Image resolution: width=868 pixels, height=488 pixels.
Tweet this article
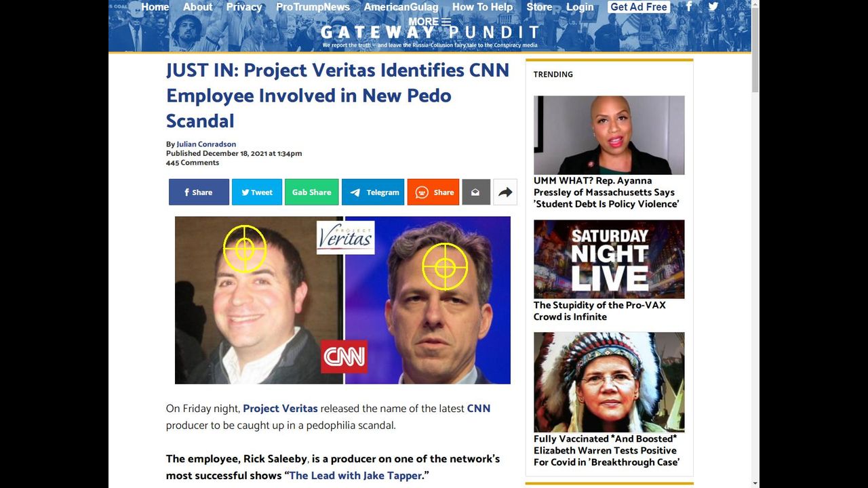pyautogui.click(x=256, y=192)
